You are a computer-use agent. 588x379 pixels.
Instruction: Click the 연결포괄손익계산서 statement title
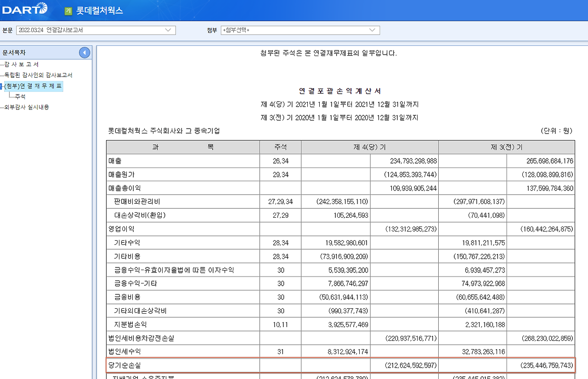point(340,91)
